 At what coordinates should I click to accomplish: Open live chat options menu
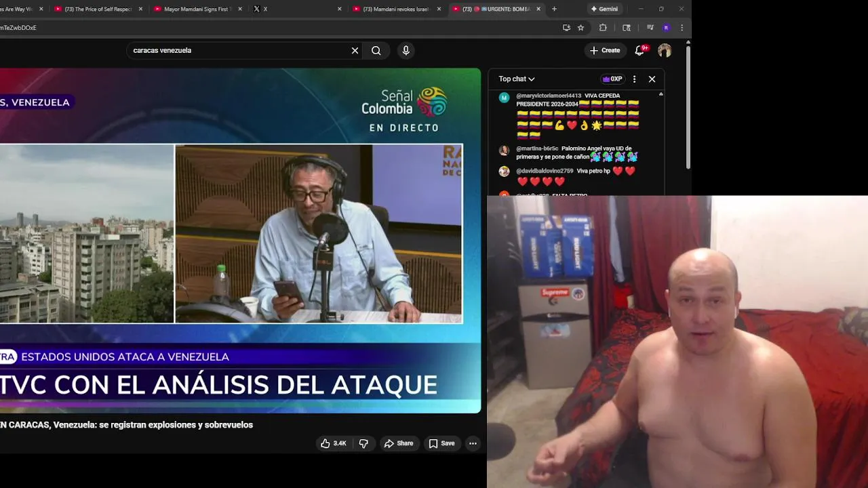tap(634, 79)
